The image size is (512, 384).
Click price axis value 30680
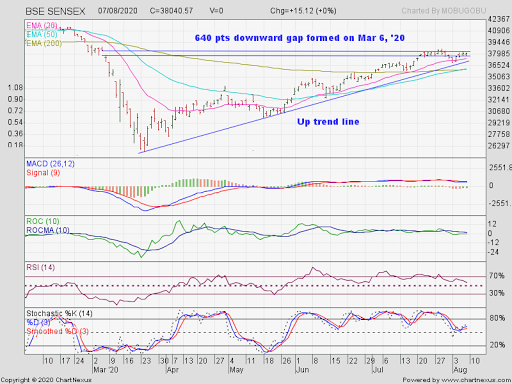pos(499,111)
